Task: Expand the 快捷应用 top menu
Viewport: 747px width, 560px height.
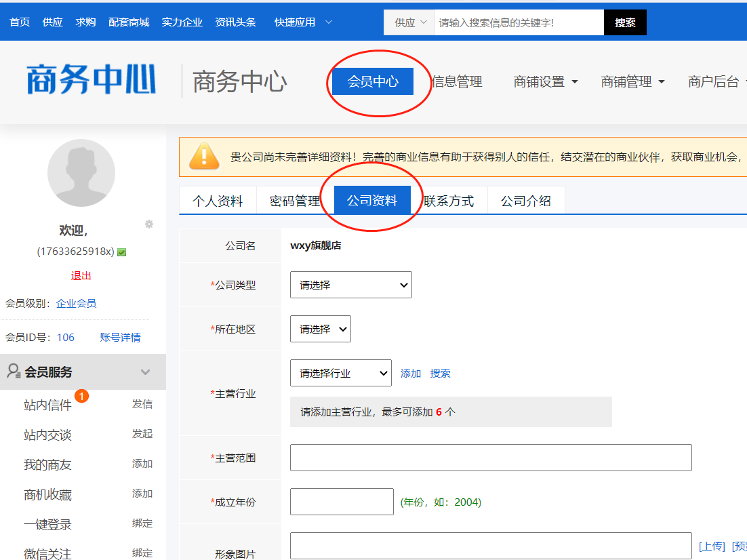Action: [303, 22]
